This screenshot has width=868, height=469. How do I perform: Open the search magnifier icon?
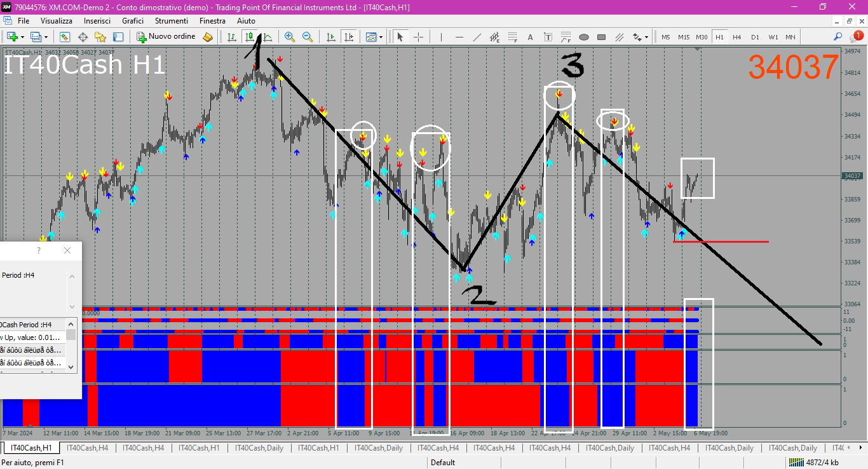tap(838, 37)
